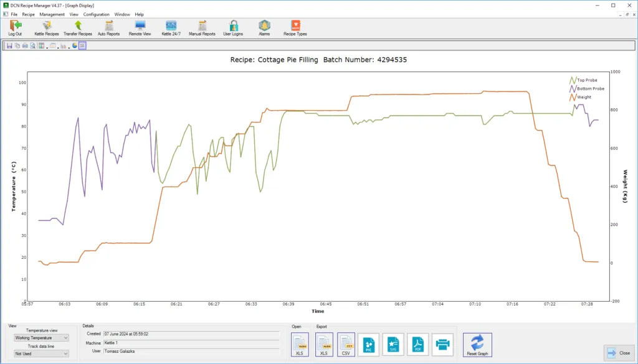
Task: Export the graph as PDF
Action: click(x=418, y=345)
